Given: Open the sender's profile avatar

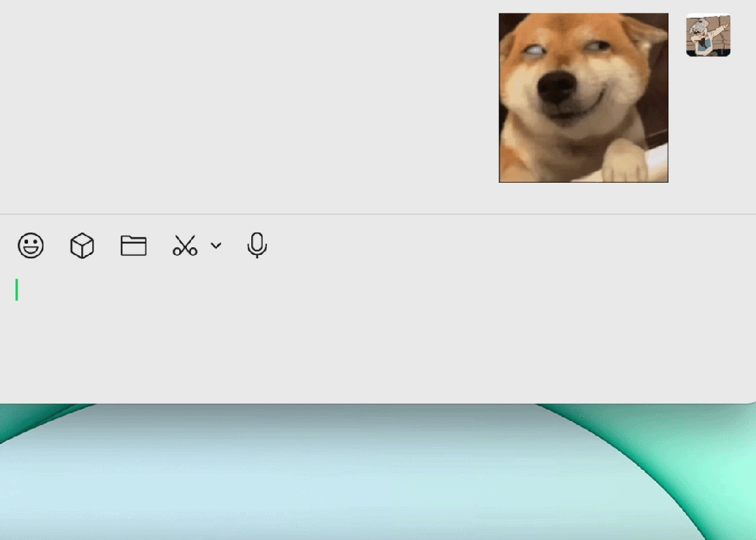Looking at the screenshot, I should point(708,35).
